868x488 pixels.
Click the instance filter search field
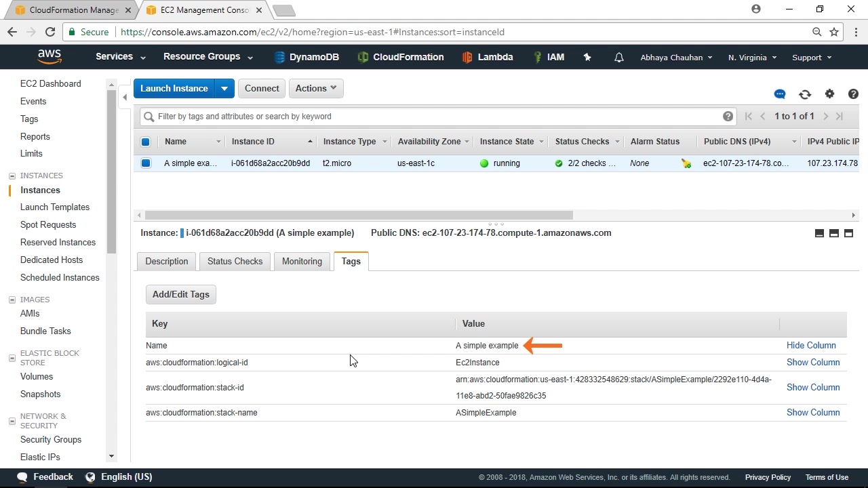point(437,117)
